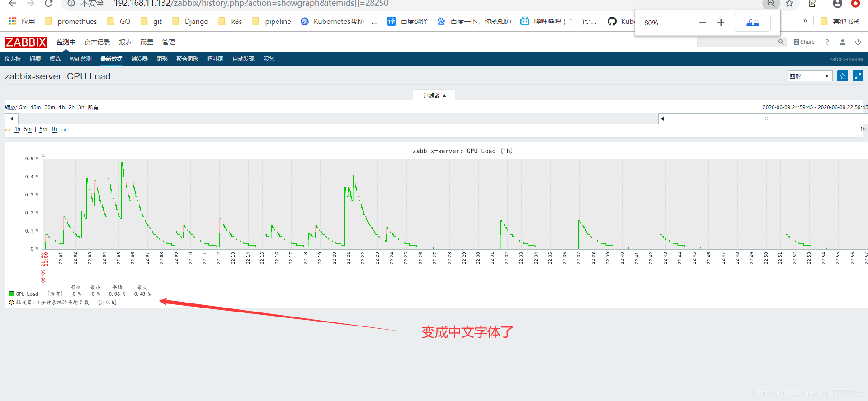Click the Zabbix search input field

point(737,42)
